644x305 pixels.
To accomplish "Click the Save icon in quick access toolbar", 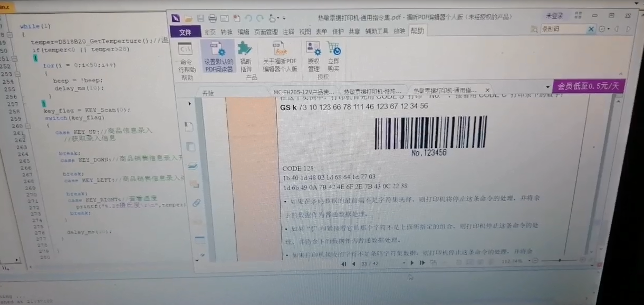I will (x=200, y=18).
